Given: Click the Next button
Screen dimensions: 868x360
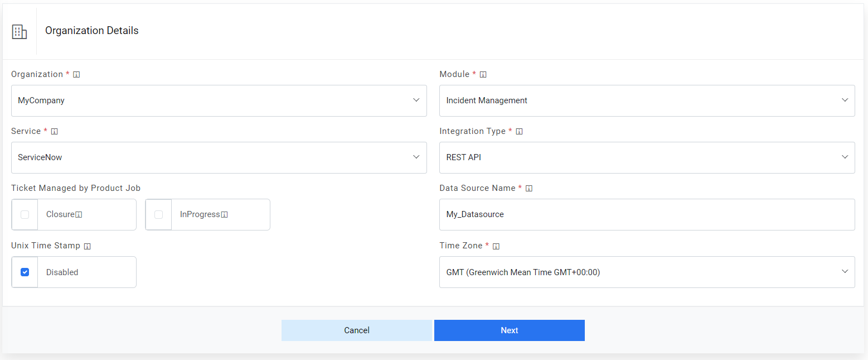Looking at the screenshot, I should coord(509,330).
